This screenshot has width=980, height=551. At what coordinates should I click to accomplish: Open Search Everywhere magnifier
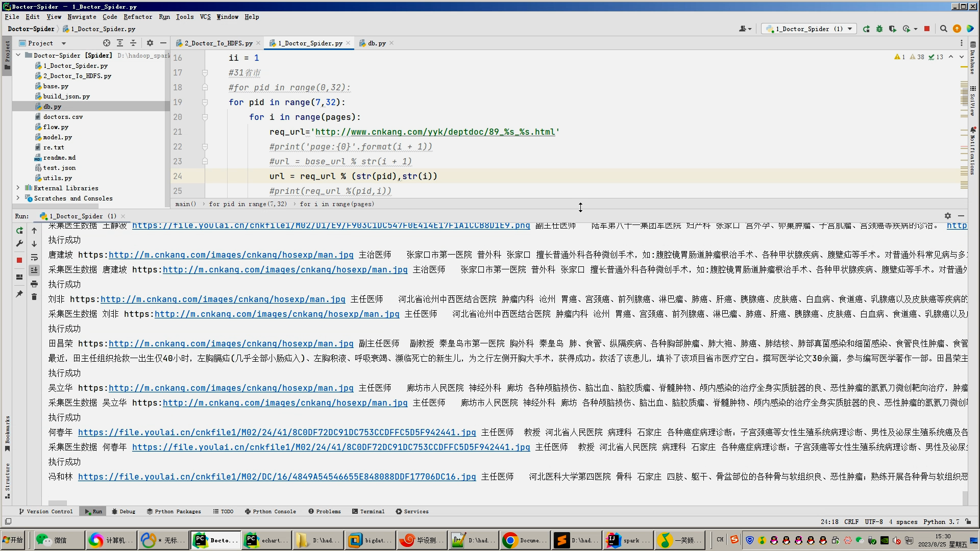[x=943, y=29]
